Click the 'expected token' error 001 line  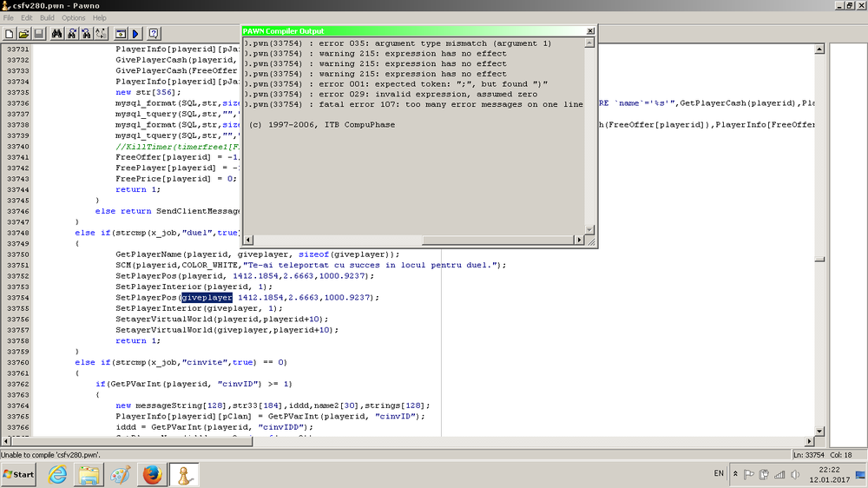point(397,84)
